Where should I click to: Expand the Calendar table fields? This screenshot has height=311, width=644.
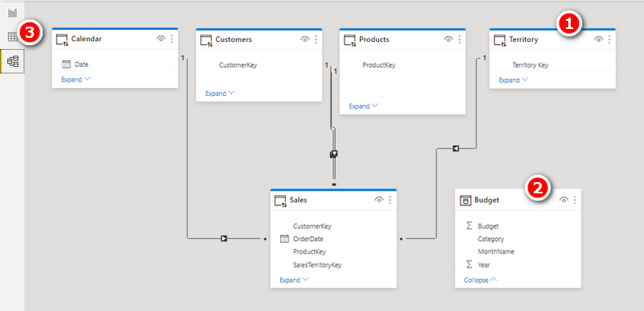(76, 79)
